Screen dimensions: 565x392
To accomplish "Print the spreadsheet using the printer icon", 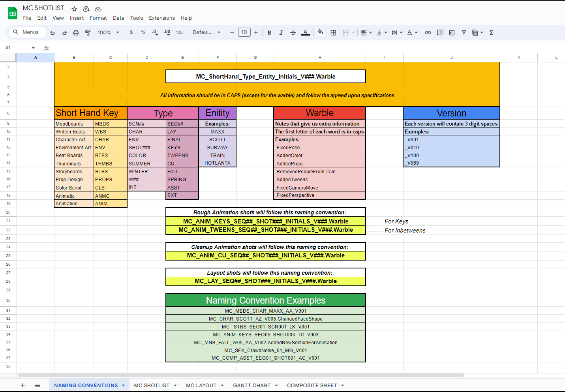I will point(76,33).
